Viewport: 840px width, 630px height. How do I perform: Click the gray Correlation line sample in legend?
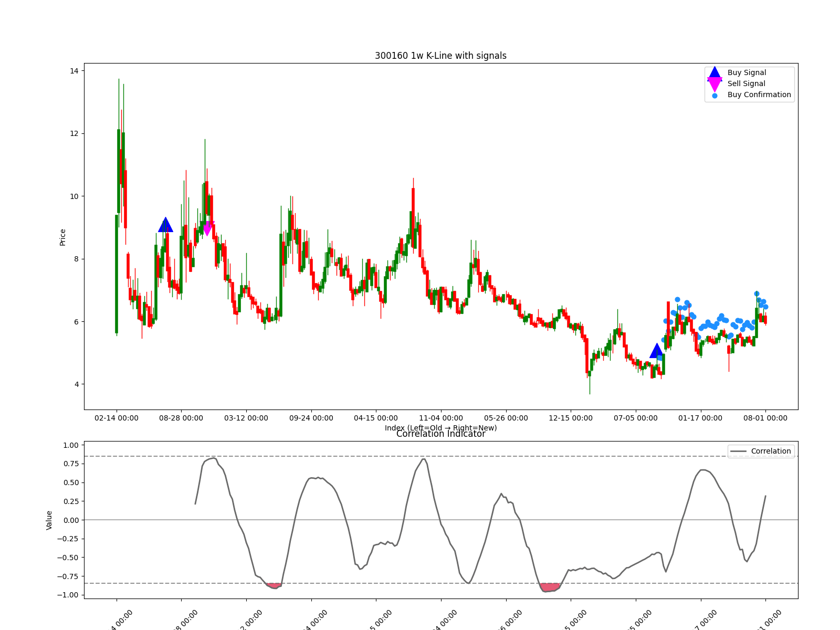(x=738, y=451)
